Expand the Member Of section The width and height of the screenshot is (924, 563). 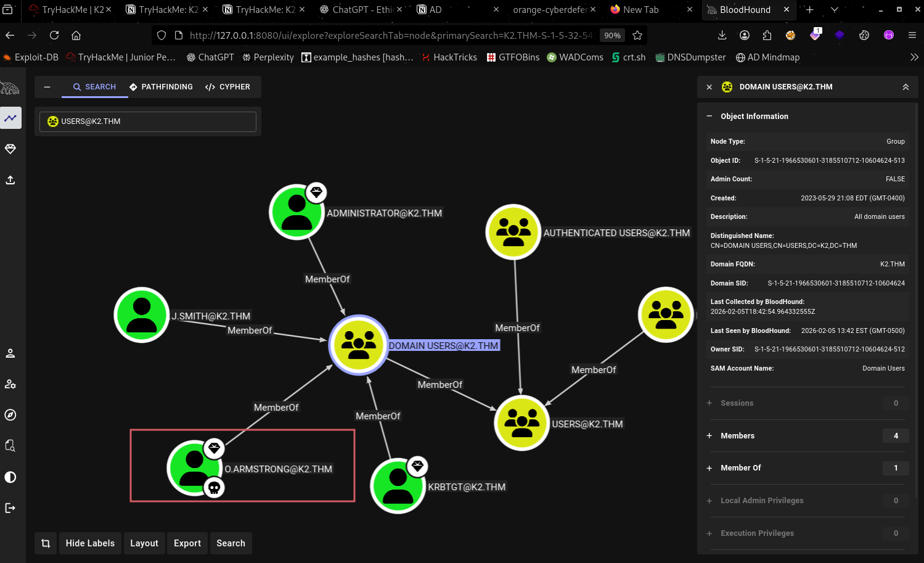[x=740, y=468]
